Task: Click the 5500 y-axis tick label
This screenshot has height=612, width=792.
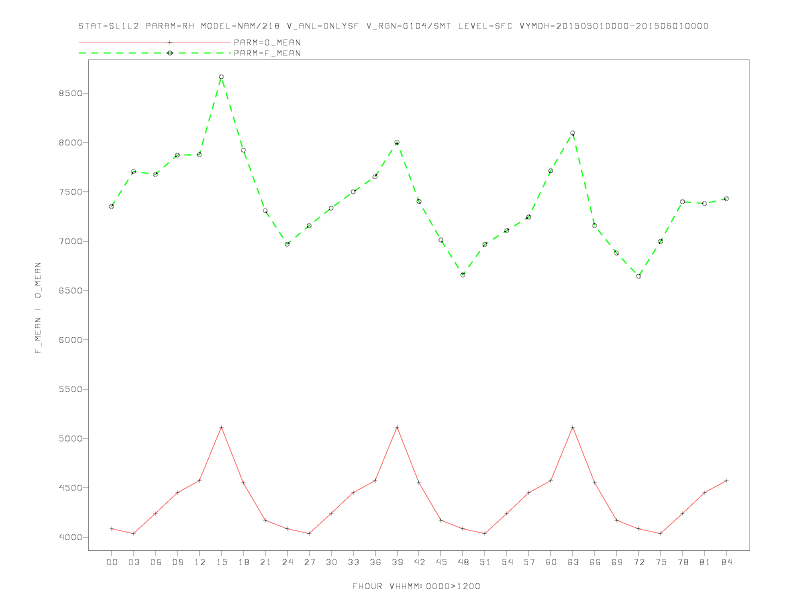Action: 71,389
